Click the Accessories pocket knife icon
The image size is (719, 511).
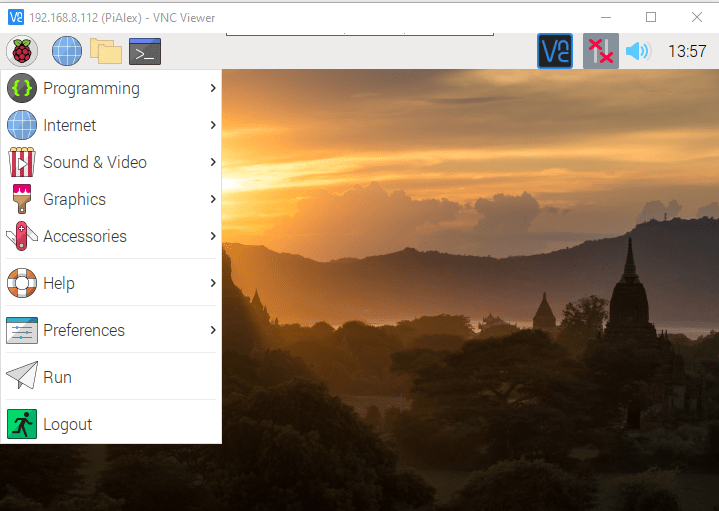tap(22, 236)
